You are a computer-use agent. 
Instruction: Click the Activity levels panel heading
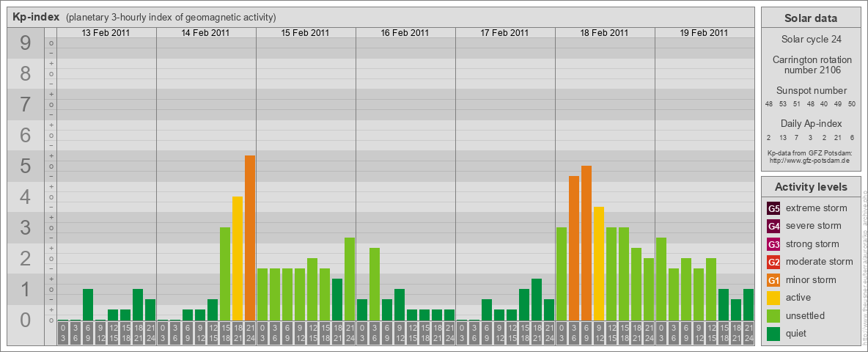pyautogui.click(x=810, y=187)
